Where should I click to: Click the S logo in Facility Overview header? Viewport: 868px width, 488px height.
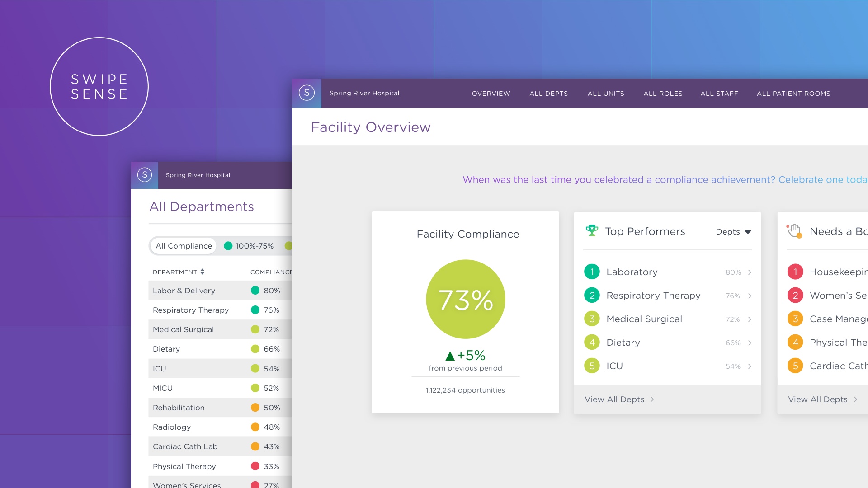click(307, 93)
